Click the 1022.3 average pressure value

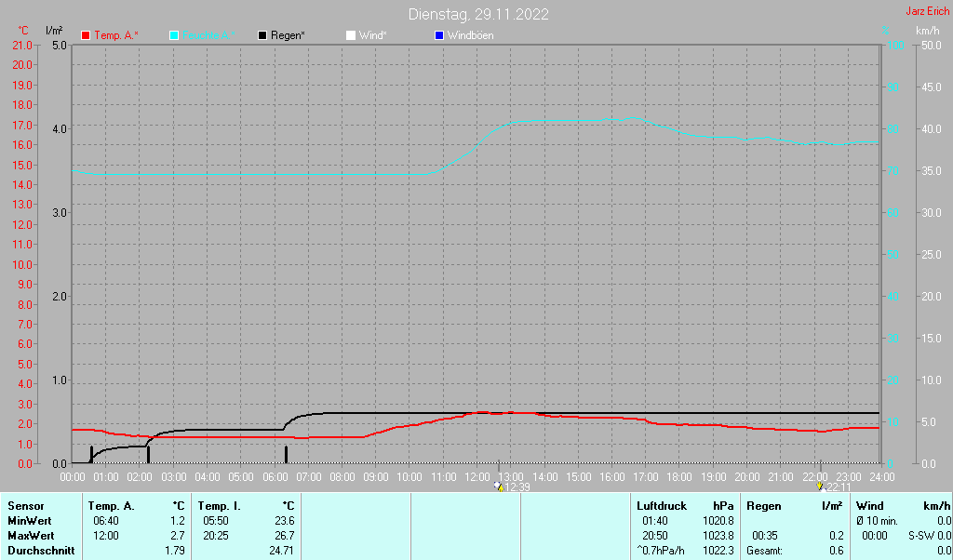pos(718,551)
